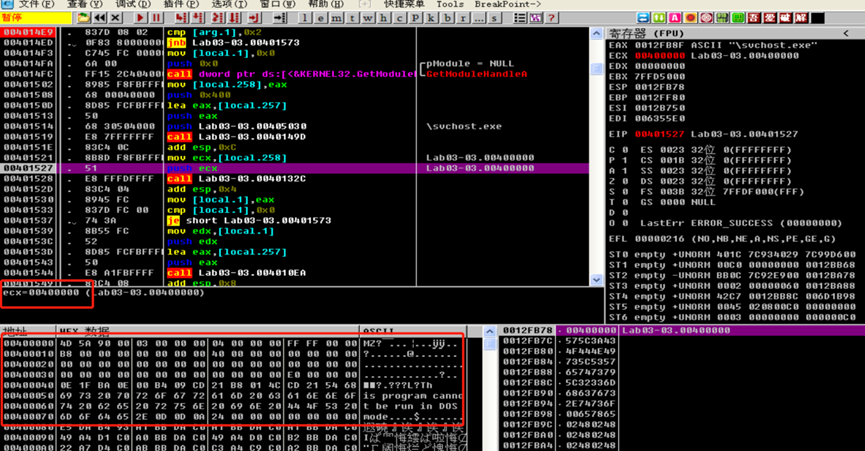Click hex dump scrollbar up arrow

(489, 331)
